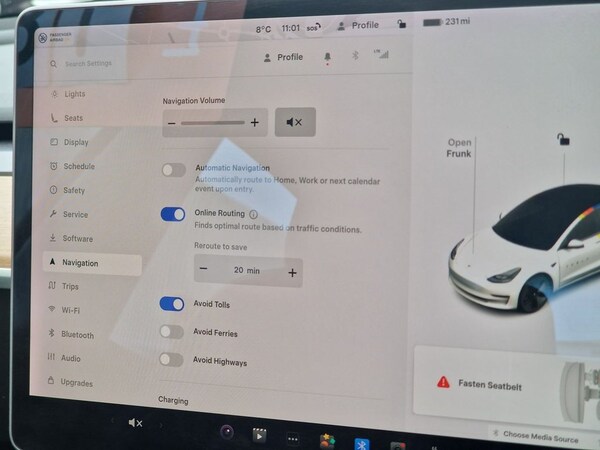Open the Profile dropdown in settings header
The height and width of the screenshot is (450, 600).
282,58
